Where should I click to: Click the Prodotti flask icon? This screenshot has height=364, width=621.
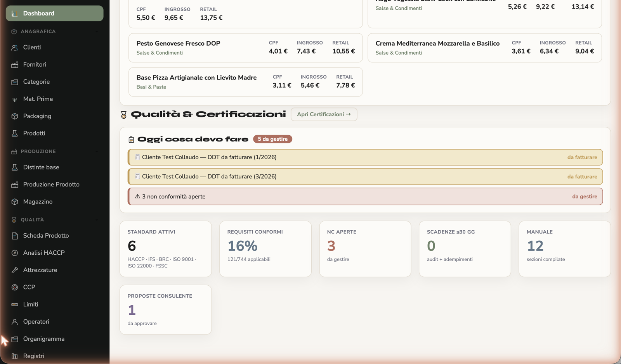[15, 133]
